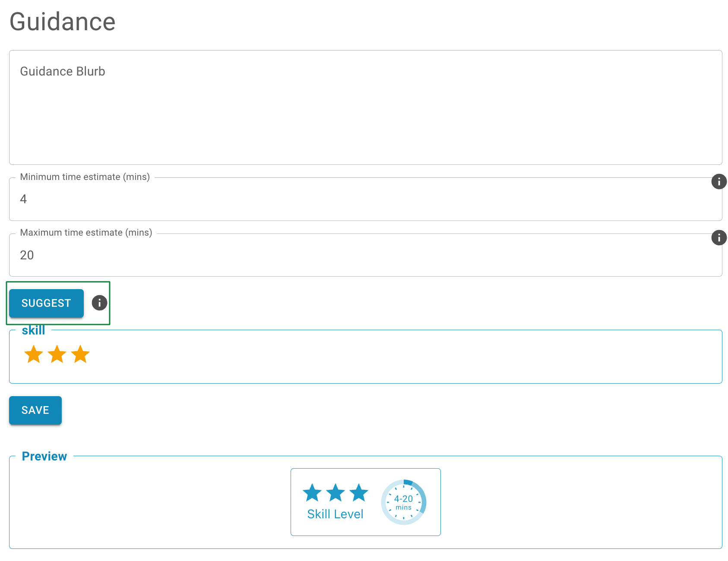Viewport: 728px width, 561px height.
Task: Click the info icon beside Maximum time estimate
Action: [719, 238]
